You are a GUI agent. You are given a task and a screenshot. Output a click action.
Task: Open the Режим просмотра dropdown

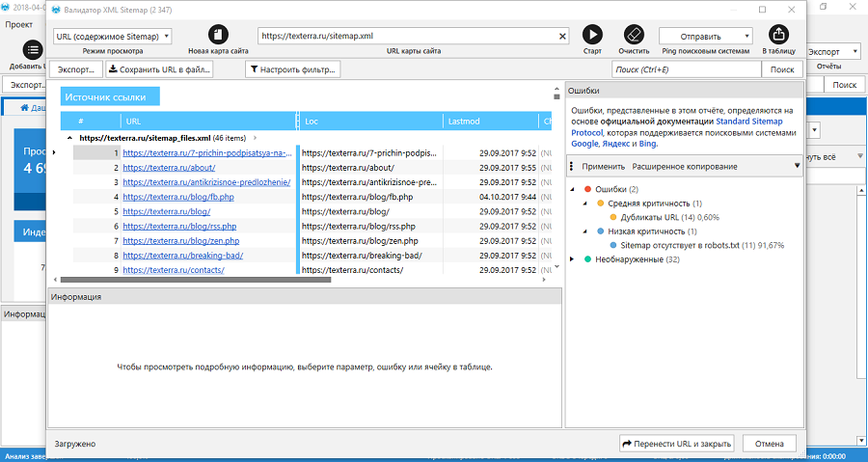tap(113, 37)
